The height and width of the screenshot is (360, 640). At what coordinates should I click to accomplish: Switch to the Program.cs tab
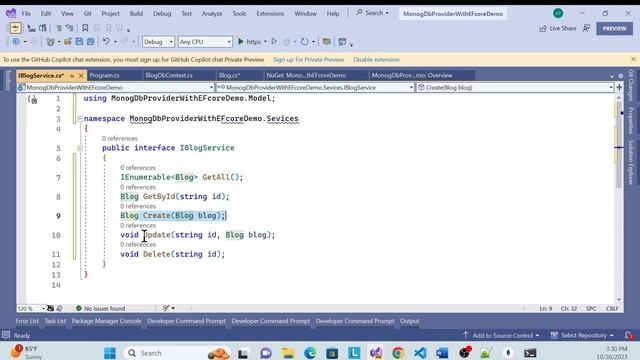(104, 76)
